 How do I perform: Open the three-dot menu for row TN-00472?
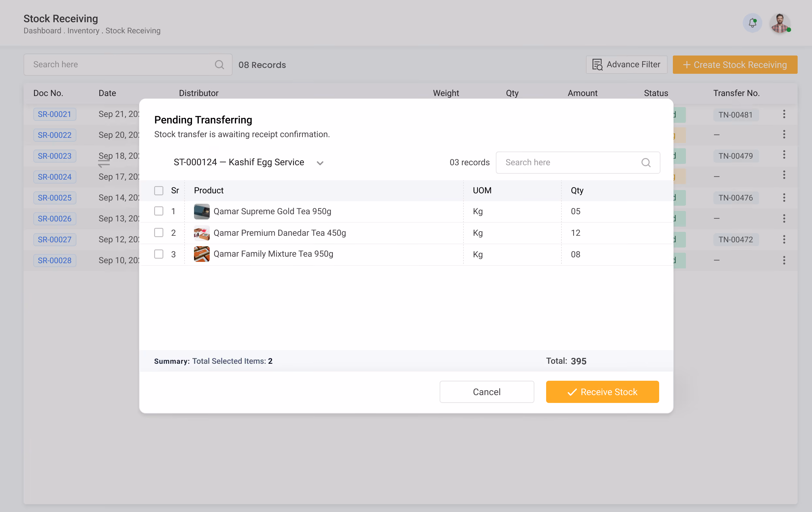(x=784, y=240)
